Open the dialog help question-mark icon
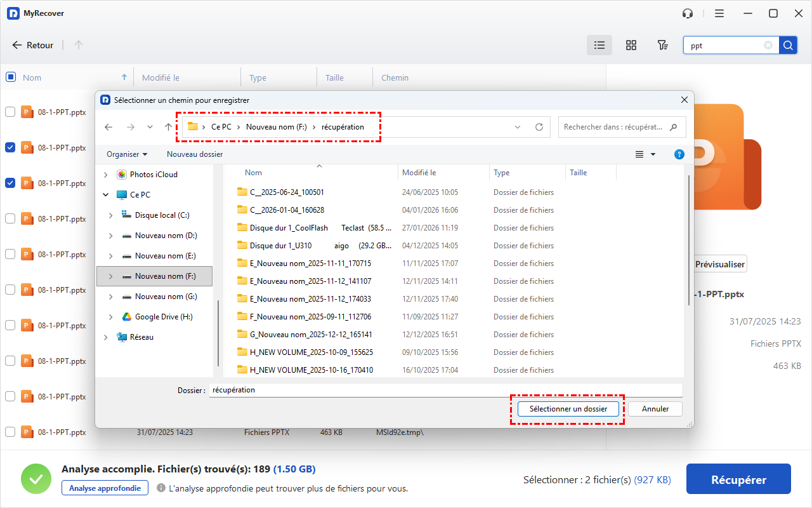The width and height of the screenshot is (812, 508). [x=679, y=154]
